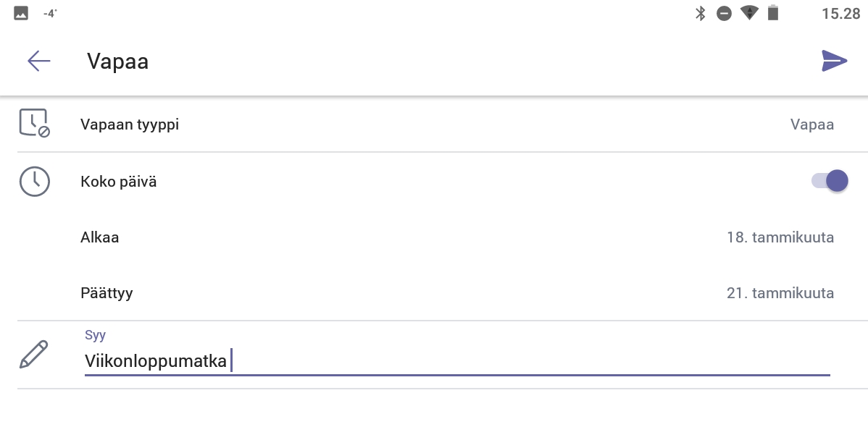868x448 pixels.
Task: Click the time off type clock icon
Action: coord(34,124)
